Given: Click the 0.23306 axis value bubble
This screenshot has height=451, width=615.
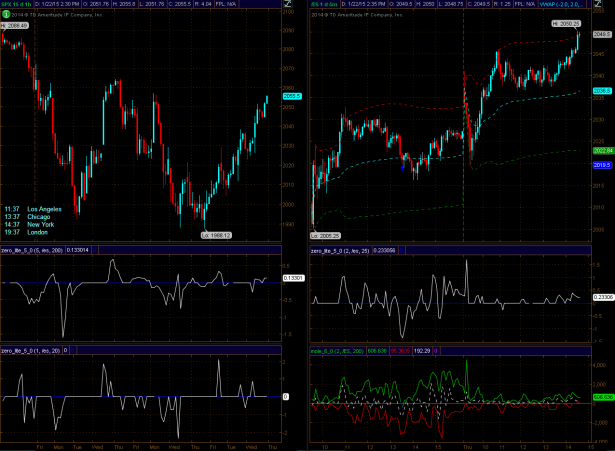Looking at the screenshot, I should (603, 297).
